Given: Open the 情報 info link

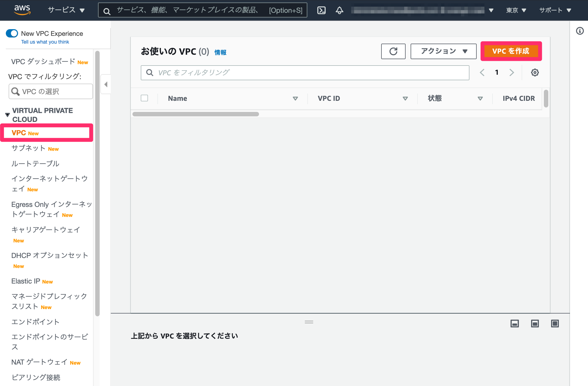Looking at the screenshot, I should click(x=220, y=52).
